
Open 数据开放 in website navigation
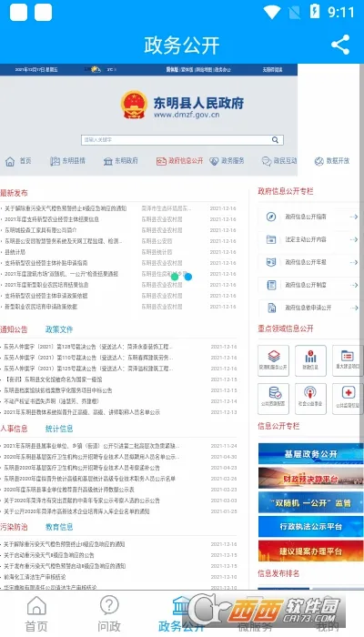tap(332, 161)
